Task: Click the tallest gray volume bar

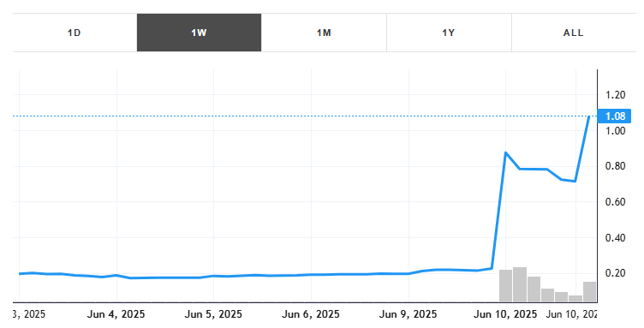Action: 520,285
